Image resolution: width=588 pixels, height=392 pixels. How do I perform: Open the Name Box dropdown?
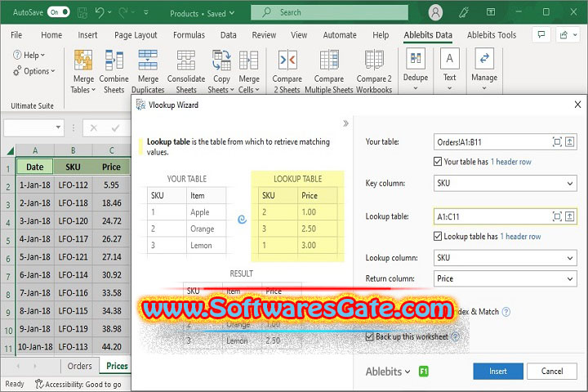click(58, 127)
